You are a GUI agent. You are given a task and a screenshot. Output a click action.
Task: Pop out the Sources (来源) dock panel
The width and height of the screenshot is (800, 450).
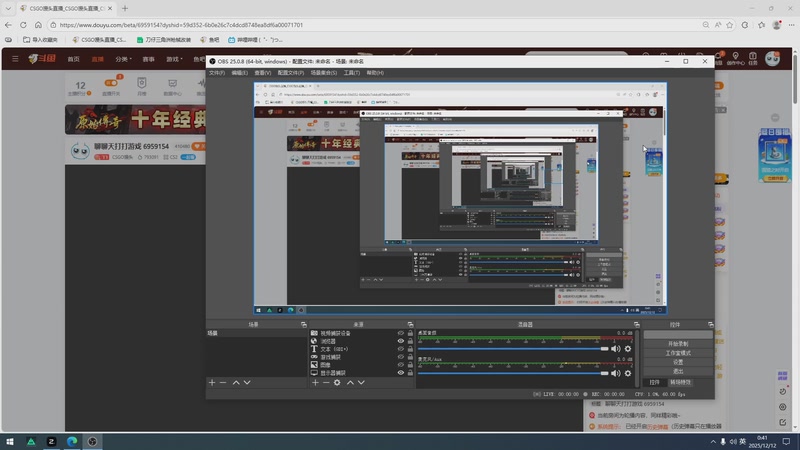pyautogui.click(x=410, y=324)
